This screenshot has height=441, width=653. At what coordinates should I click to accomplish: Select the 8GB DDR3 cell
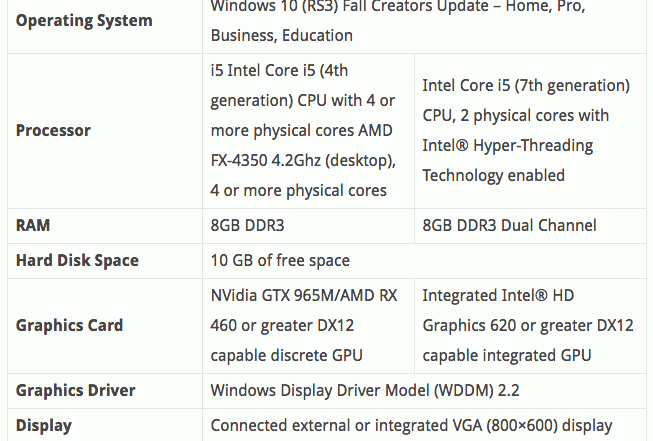[308, 225]
